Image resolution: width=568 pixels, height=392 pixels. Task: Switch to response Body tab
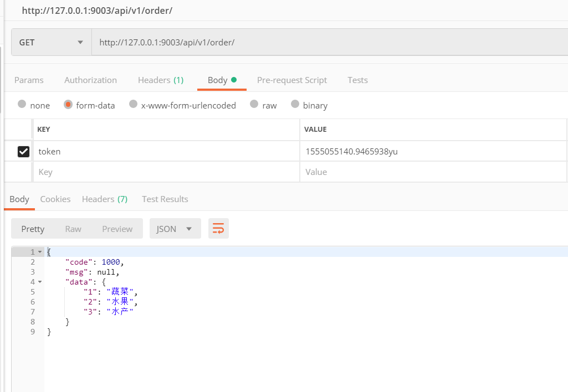pyautogui.click(x=19, y=199)
